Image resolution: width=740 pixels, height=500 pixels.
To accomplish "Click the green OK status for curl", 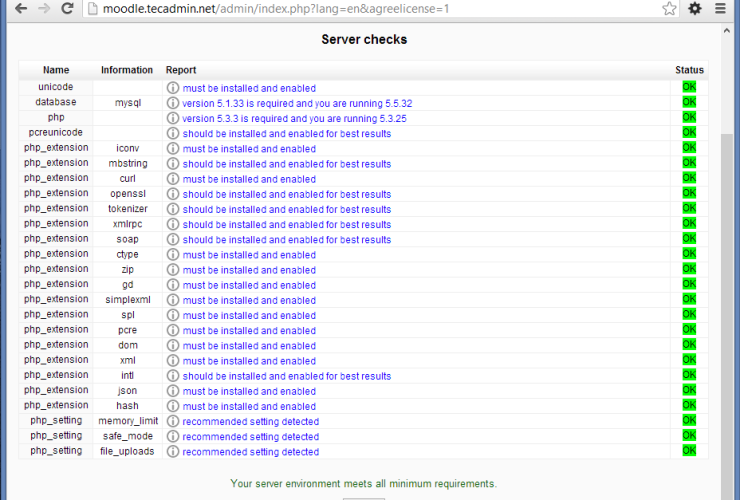I will pos(688,179).
